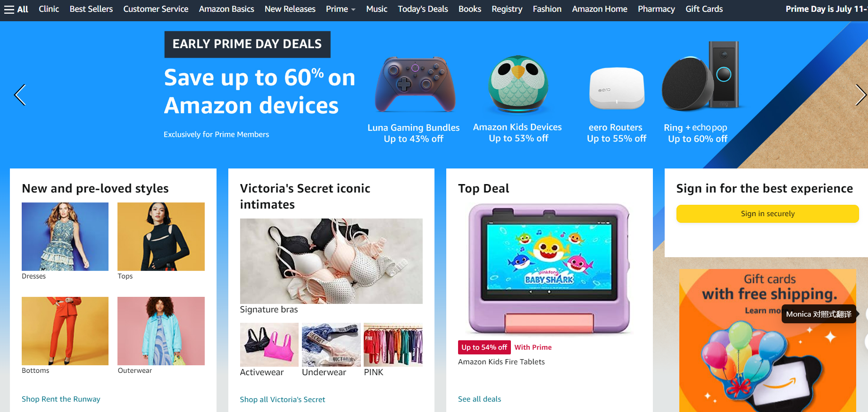Click Shop Rent the Runway link
Screen dimensions: 868x412
click(x=61, y=399)
